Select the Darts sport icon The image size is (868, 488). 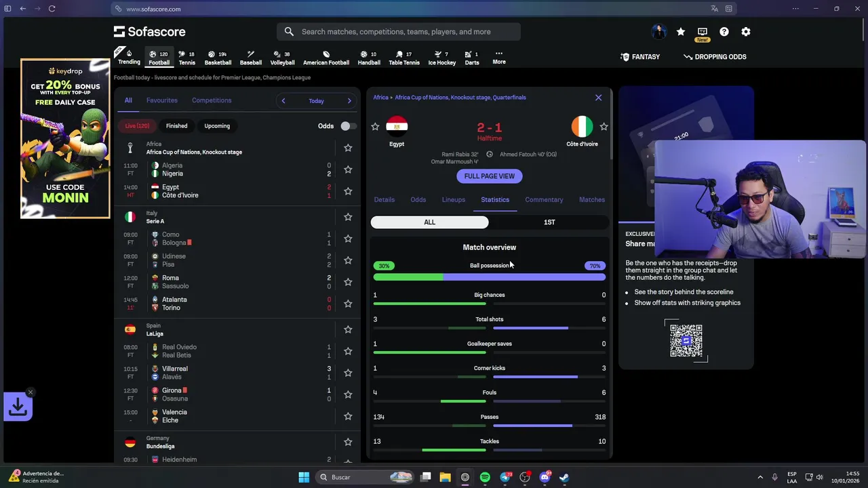[x=472, y=58]
